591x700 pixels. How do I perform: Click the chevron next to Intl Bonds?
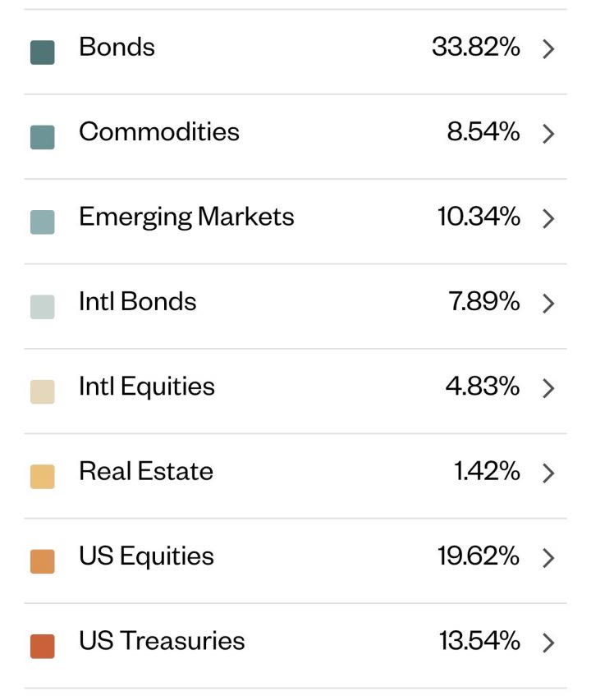[x=549, y=304]
